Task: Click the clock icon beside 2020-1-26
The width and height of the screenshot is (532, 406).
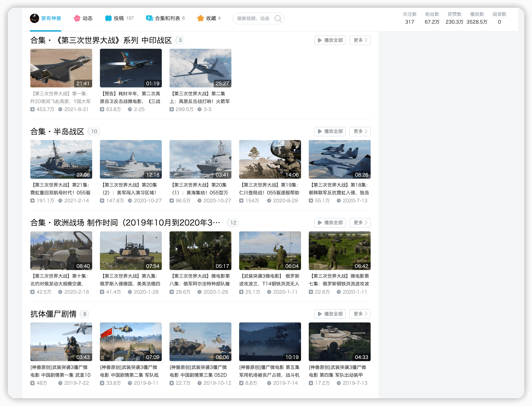Action: pyautogui.click(x=200, y=292)
